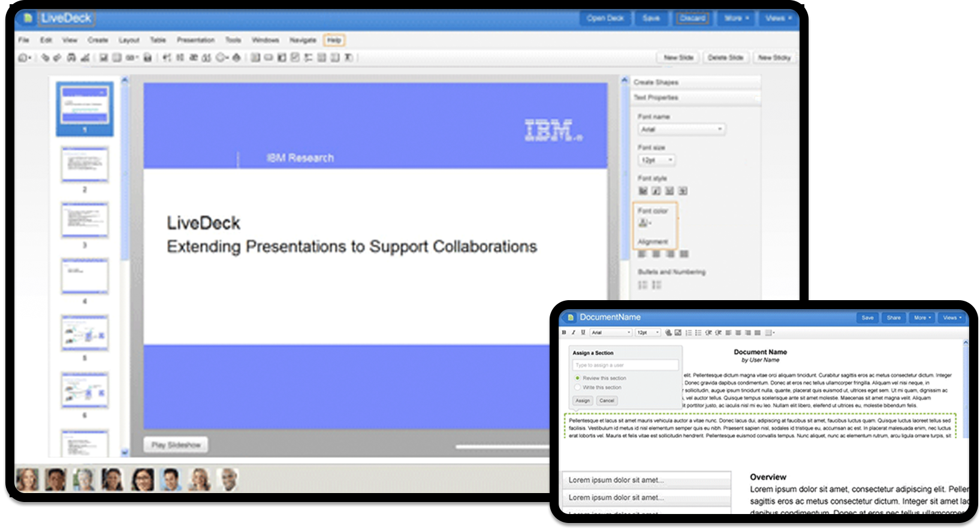Click the LiveDeck logo icon in title bar
Image resolution: width=980 pixels, height=529 pixels.
coord(28,18)
